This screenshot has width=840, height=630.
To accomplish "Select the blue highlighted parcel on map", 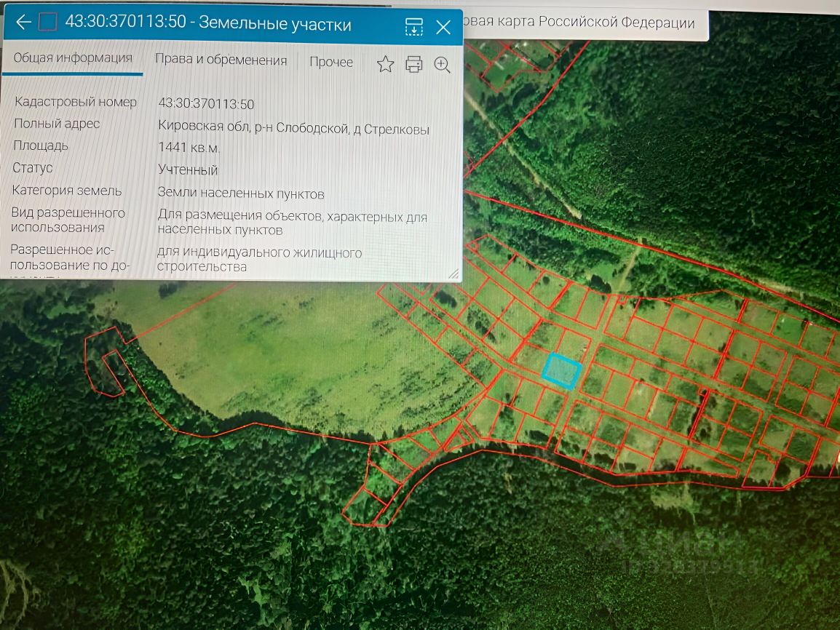I will [561, 370].
